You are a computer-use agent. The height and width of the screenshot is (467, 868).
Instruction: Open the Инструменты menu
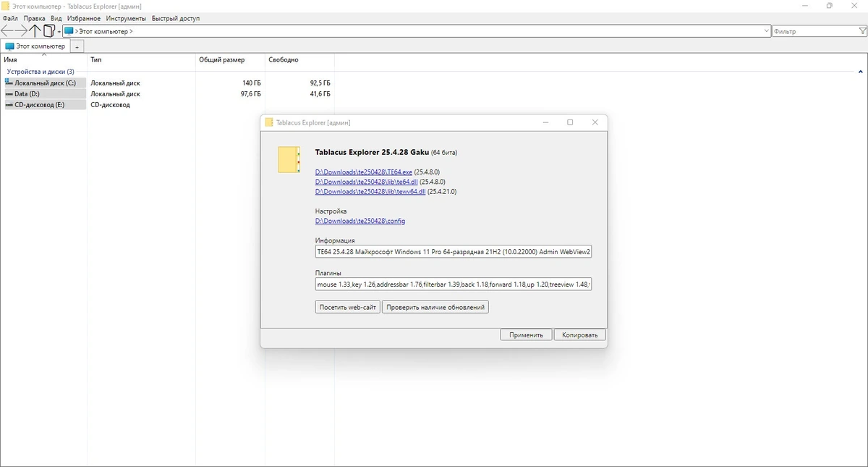pyautogui.click(x=125, y=18)
